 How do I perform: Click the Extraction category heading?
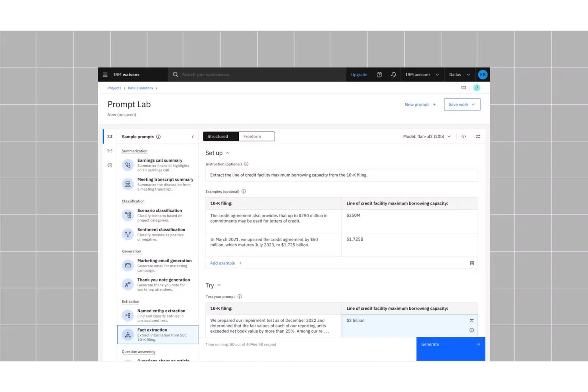pos(130,301)
